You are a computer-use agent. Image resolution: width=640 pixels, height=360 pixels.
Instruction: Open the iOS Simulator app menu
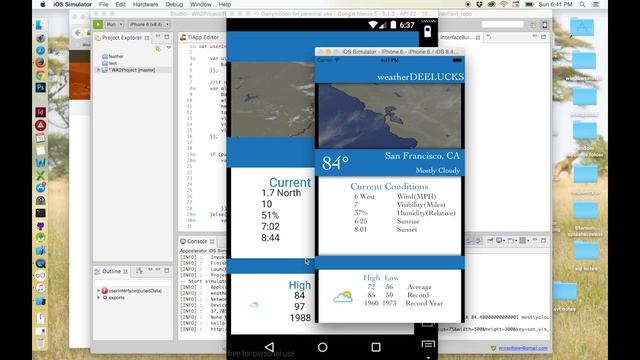point(72,4)
